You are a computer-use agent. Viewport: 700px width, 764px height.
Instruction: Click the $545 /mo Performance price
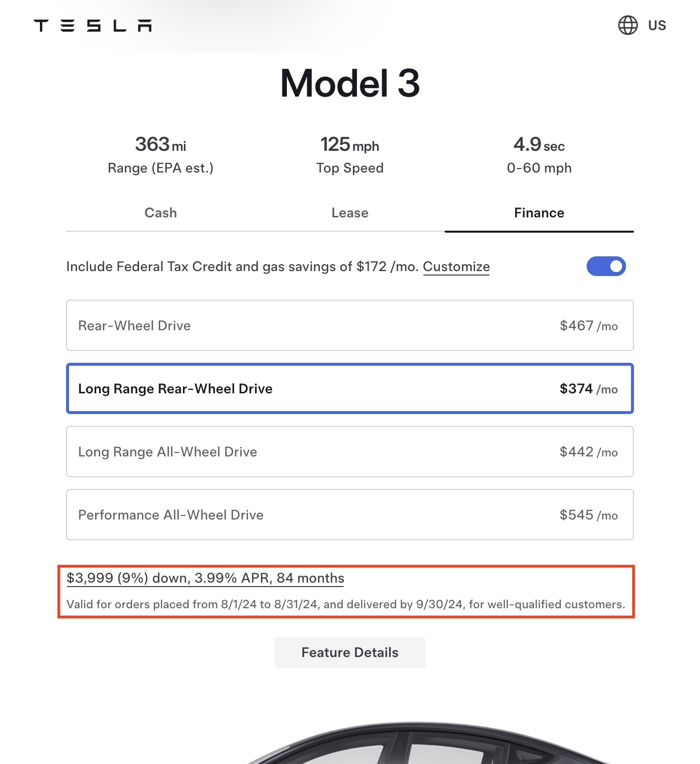coord(589,515)
